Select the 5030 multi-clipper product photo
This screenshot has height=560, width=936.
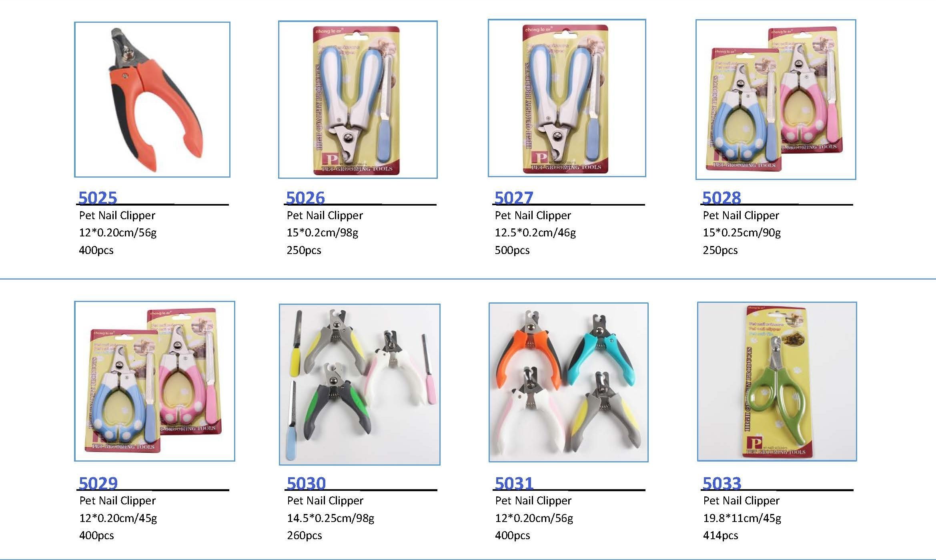click(360, 384)
